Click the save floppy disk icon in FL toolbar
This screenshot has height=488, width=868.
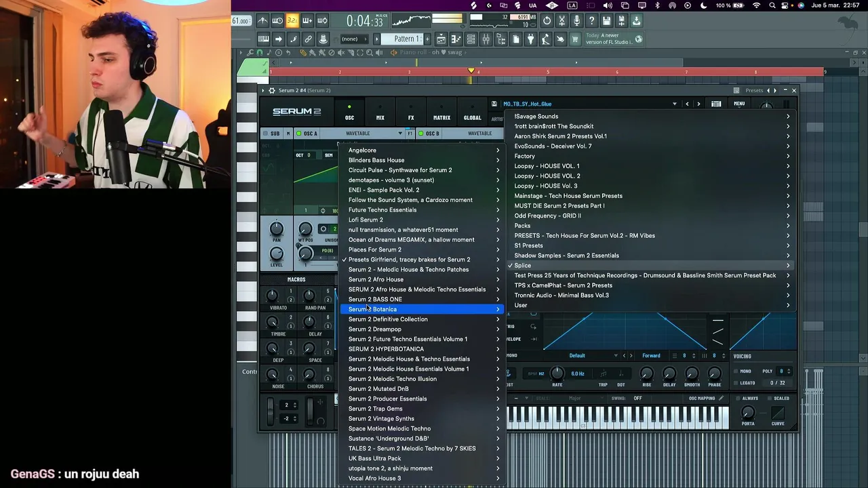[x=606, y=20]
